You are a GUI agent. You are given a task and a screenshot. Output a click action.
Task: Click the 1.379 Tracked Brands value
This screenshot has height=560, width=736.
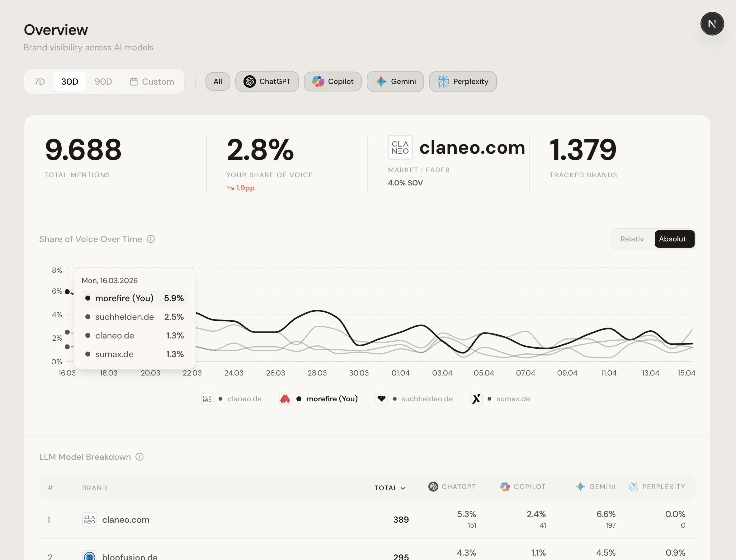583,150
